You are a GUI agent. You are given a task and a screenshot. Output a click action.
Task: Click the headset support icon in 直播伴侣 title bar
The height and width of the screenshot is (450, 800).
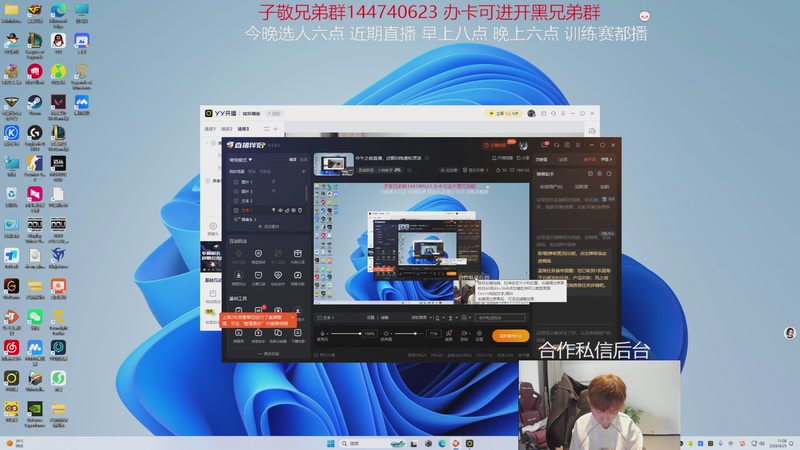[x=556, y=145]
